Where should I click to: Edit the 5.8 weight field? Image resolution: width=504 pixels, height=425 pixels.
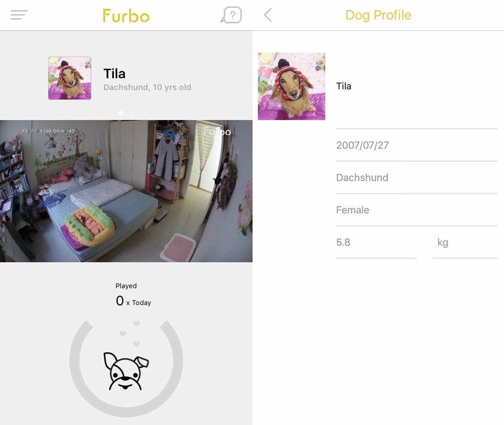[376, 242]
